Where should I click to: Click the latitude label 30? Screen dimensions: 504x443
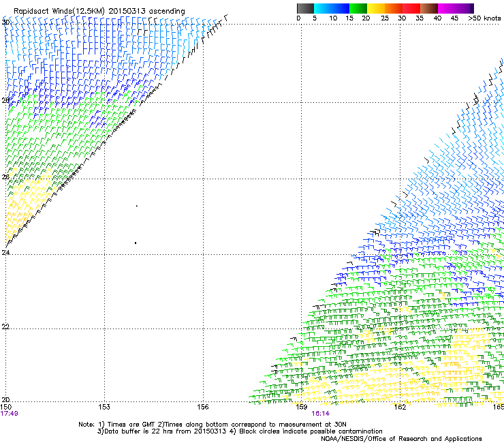click(5, 22)
